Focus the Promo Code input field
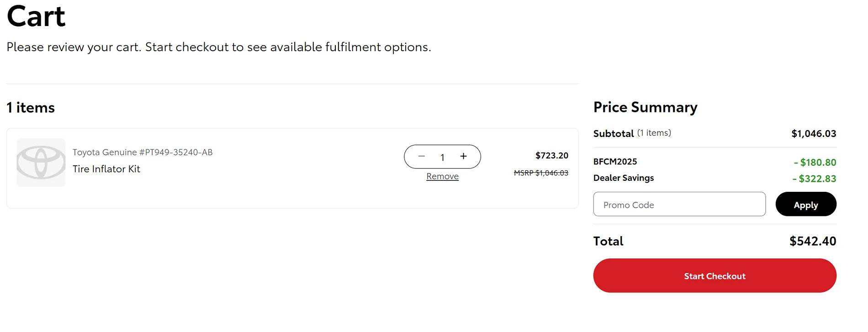Screen dimensions: 868x332 click(x=679, y=204)
